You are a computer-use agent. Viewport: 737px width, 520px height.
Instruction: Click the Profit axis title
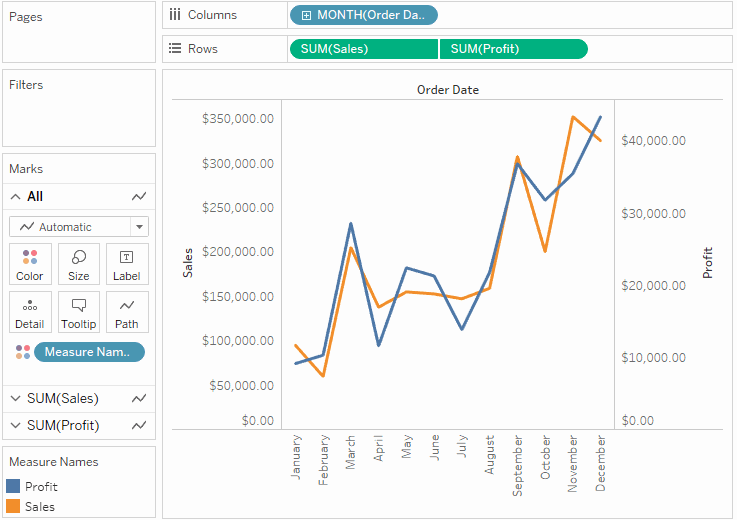click(x=707, y=263)
